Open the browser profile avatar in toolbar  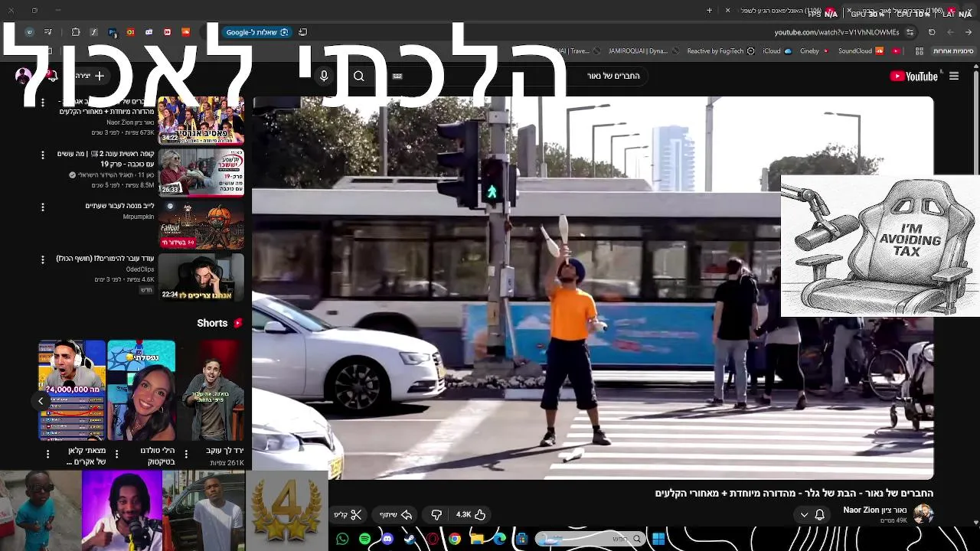29,32
